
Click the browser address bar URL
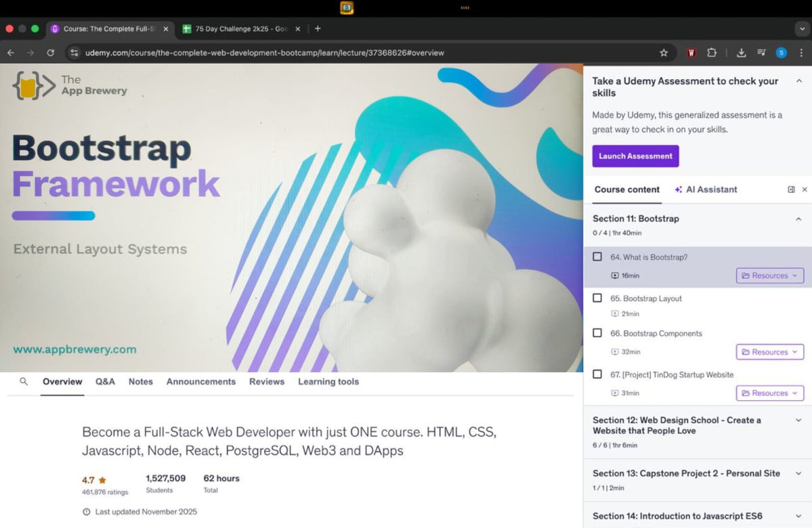pyautogui.click(x=265, y=53)
